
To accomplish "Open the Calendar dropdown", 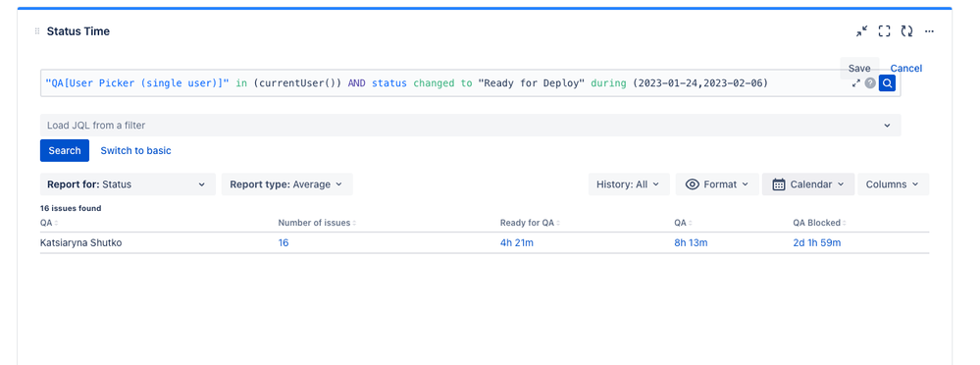I will [808, 184].
